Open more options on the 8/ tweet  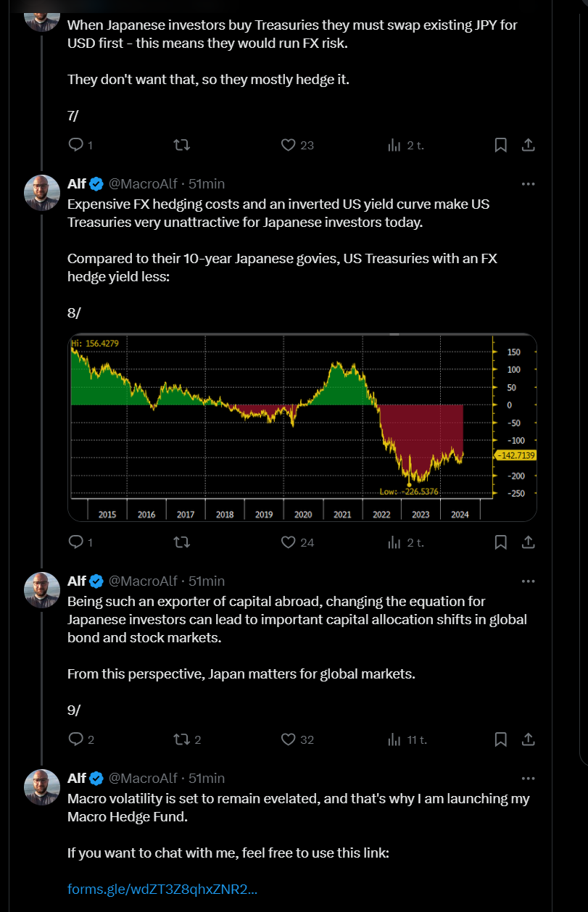click(x=529, y=184)
